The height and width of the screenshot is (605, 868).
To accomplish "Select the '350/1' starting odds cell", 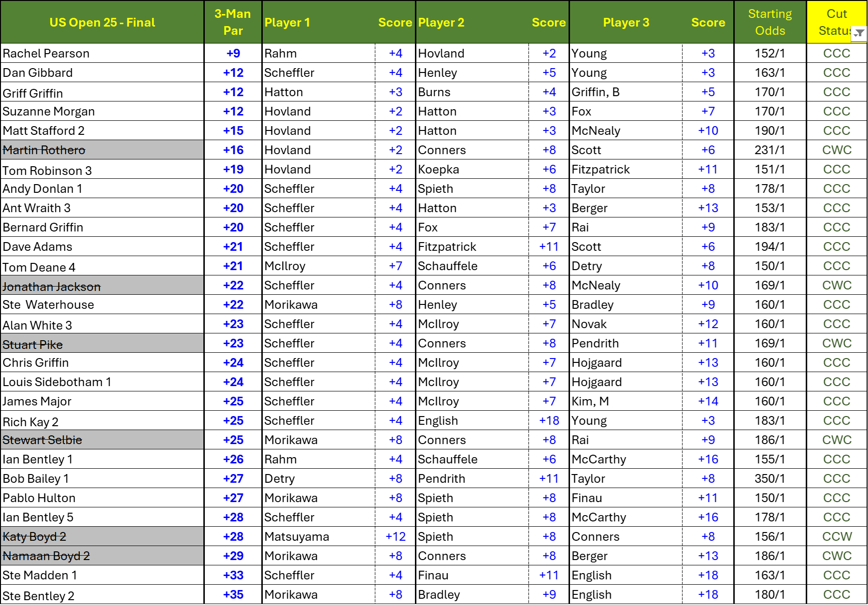I will [770, 478].
